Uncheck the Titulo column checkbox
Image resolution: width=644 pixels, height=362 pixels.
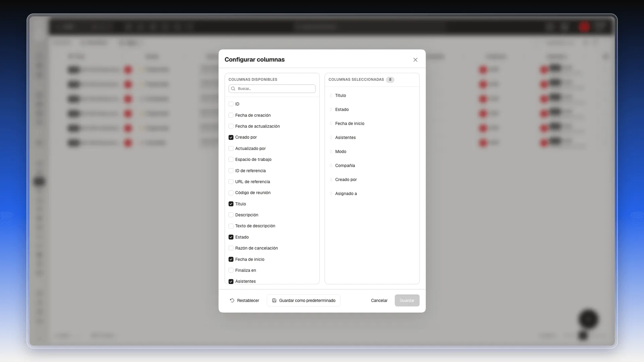[231, 204]
